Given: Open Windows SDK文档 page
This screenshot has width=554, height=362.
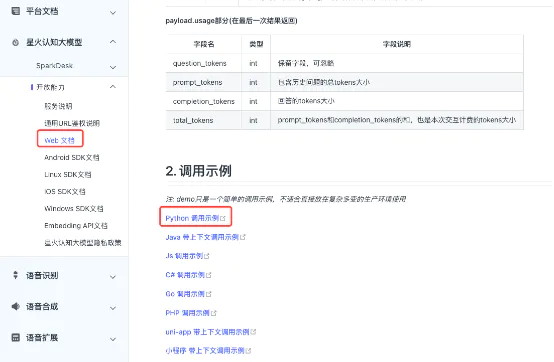Looking at the screenshot, I should [74, 208].
